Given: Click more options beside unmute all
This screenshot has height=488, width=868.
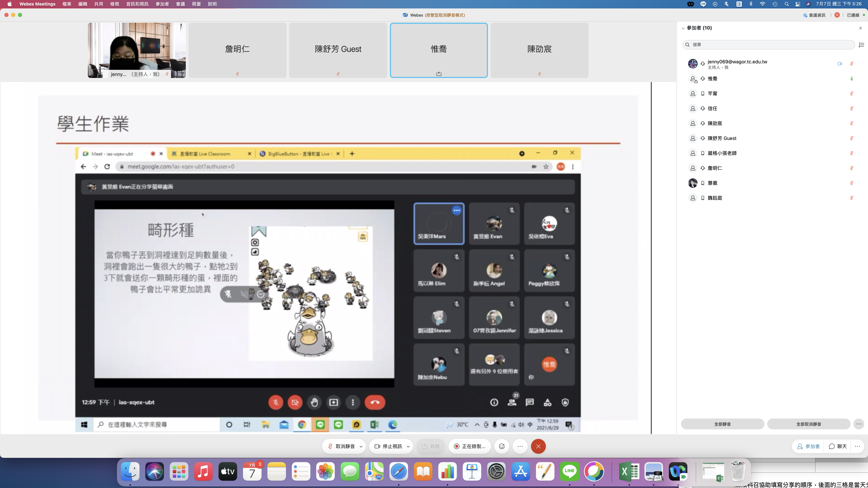Looking at the screenshot, I should tap(859, 424).
